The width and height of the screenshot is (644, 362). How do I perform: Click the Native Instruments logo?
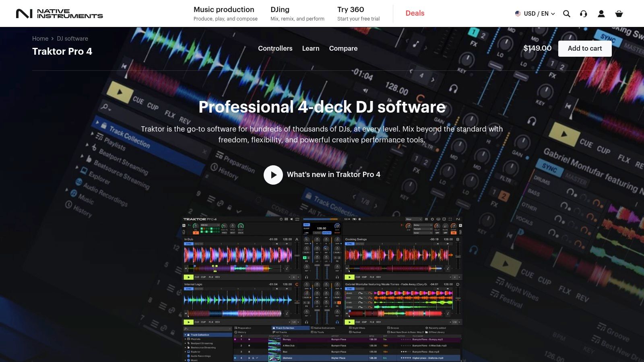pos(60,14)
